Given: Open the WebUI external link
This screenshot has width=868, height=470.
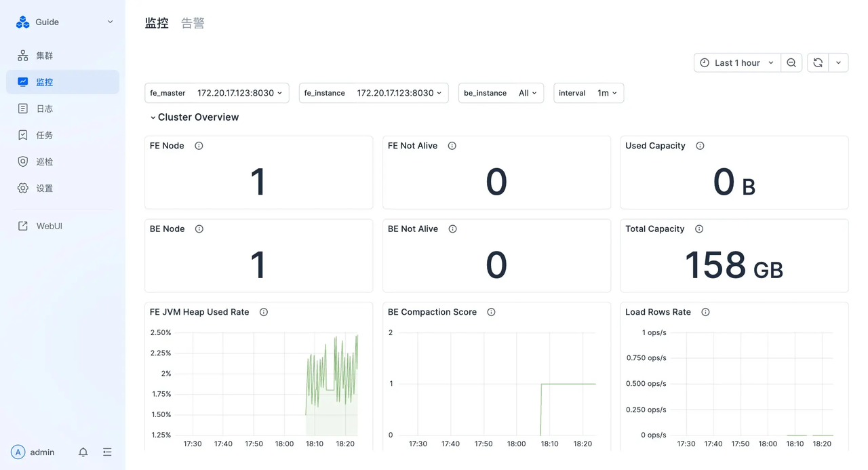Looking at the screenshot, I should [62, 226].
